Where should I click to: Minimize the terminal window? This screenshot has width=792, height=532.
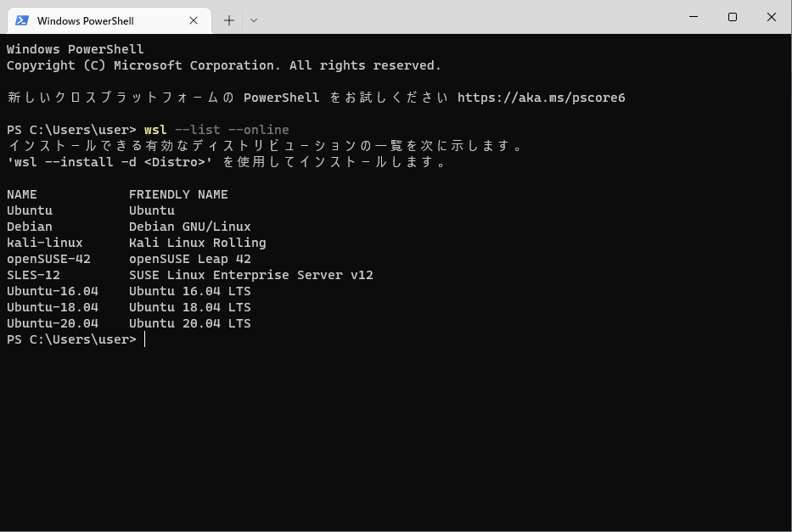point(694,17)
